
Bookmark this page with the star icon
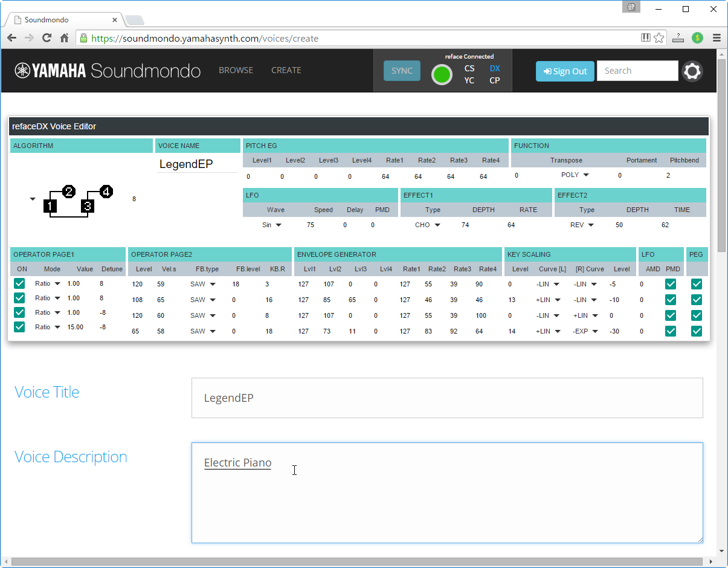click(659, 38)
